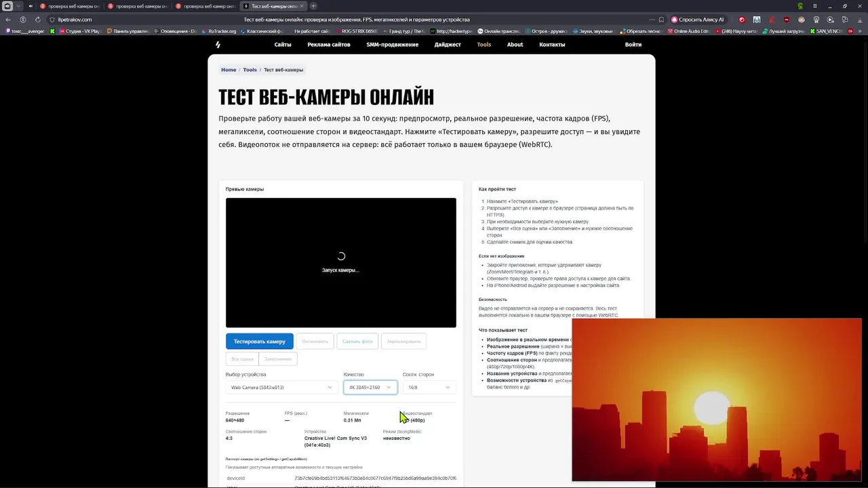
Task: Open 'About' navigation item
Action: [x=515, y=45]
